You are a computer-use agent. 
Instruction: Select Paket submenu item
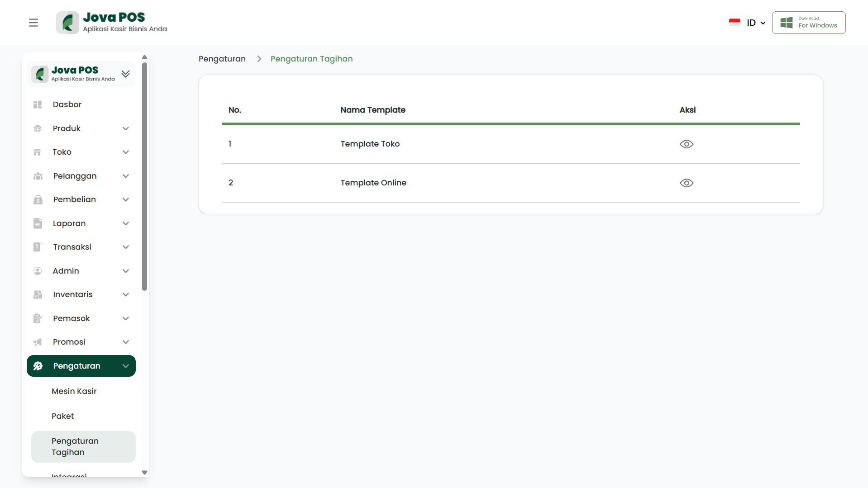coord(63,416)
